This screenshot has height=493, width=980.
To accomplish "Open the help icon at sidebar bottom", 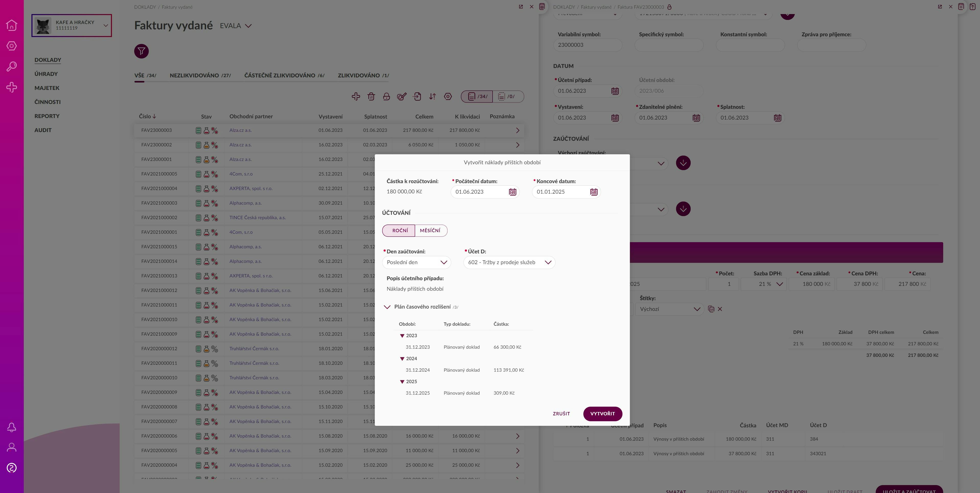I will coord(12,467).
